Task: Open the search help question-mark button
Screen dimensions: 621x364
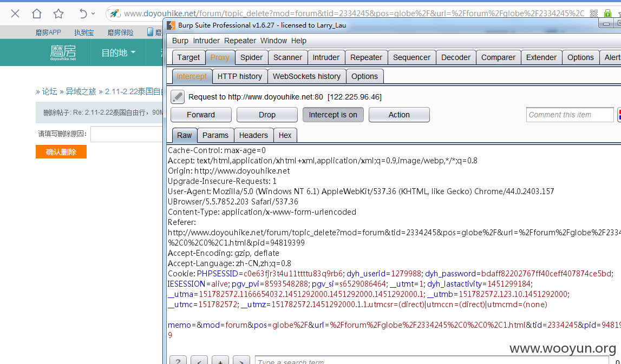Action: pyautogui.click(x=178, y=360)
